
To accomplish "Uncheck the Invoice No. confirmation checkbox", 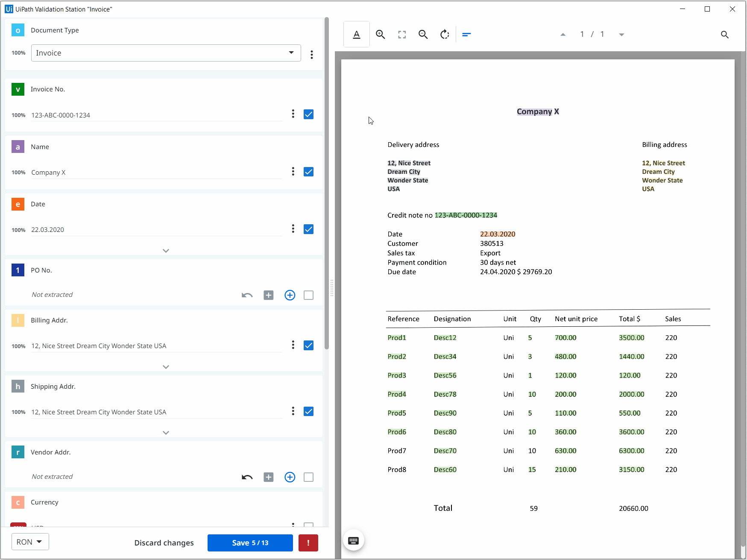I will [x=308, y=114].
